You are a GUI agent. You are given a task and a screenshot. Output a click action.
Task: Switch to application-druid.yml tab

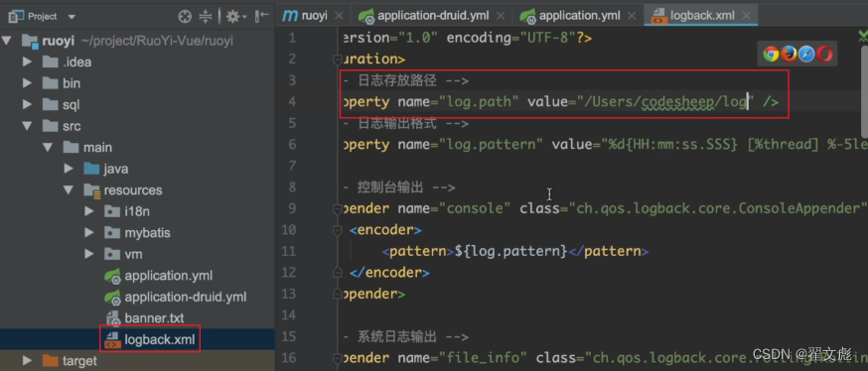coord(433,16)
